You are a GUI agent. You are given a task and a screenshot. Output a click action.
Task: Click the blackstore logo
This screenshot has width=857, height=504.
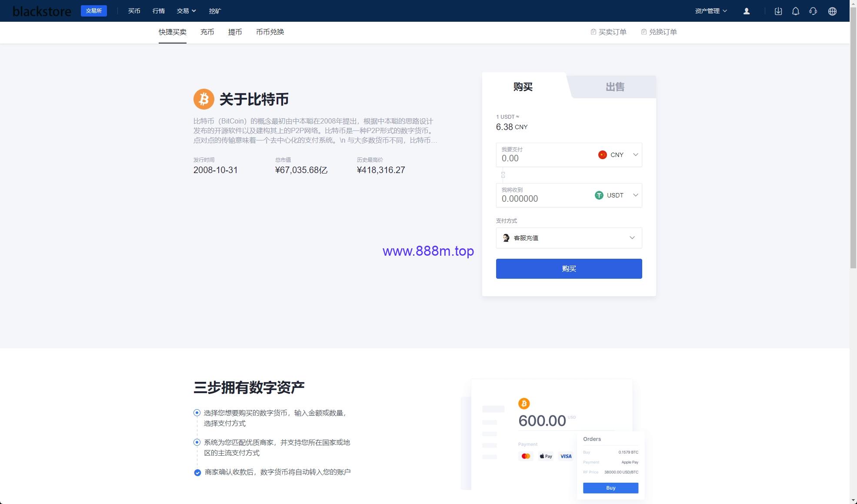tap(42, 11)
